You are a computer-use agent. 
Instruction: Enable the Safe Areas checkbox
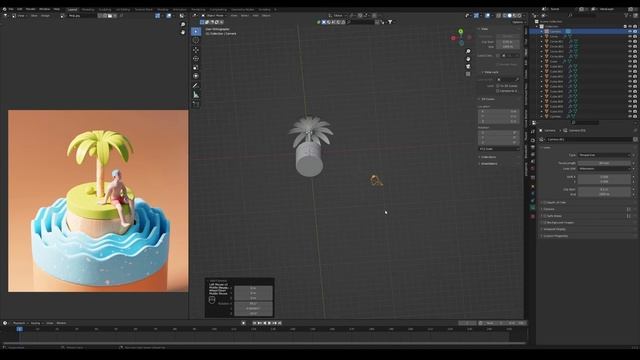[545, 216]
